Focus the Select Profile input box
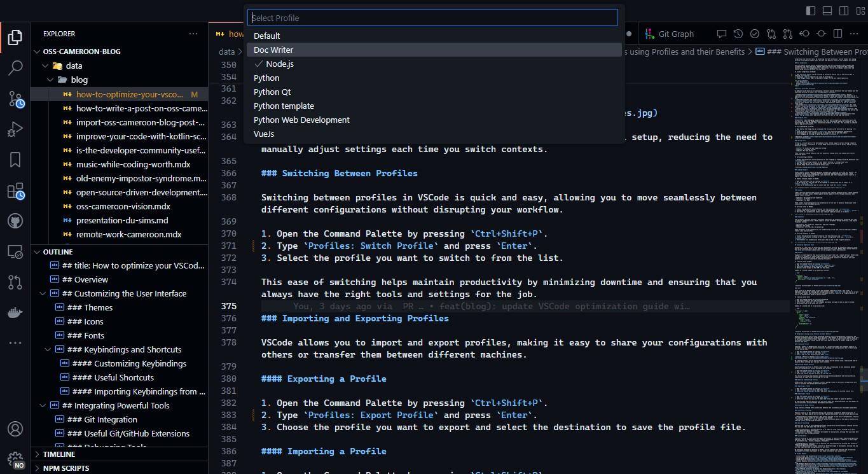The height and width of the screenshot is (474, 868). pos(432,18)
